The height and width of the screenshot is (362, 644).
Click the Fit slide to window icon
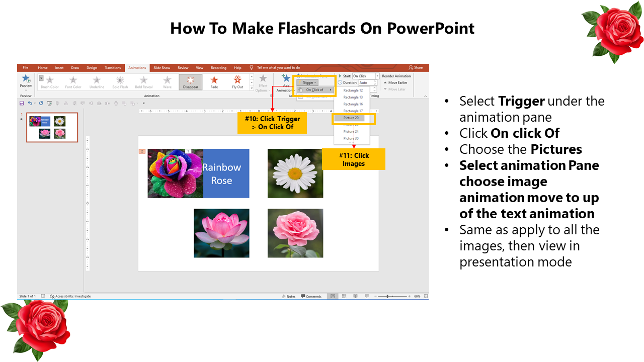[426, 296]
